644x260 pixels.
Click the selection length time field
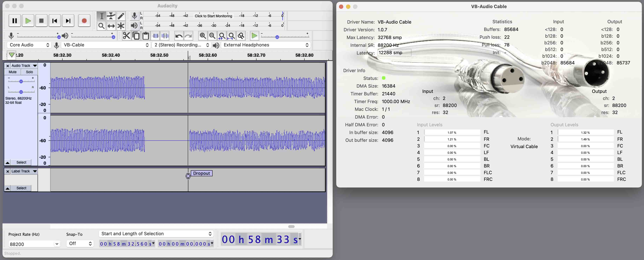coord(186,244)
